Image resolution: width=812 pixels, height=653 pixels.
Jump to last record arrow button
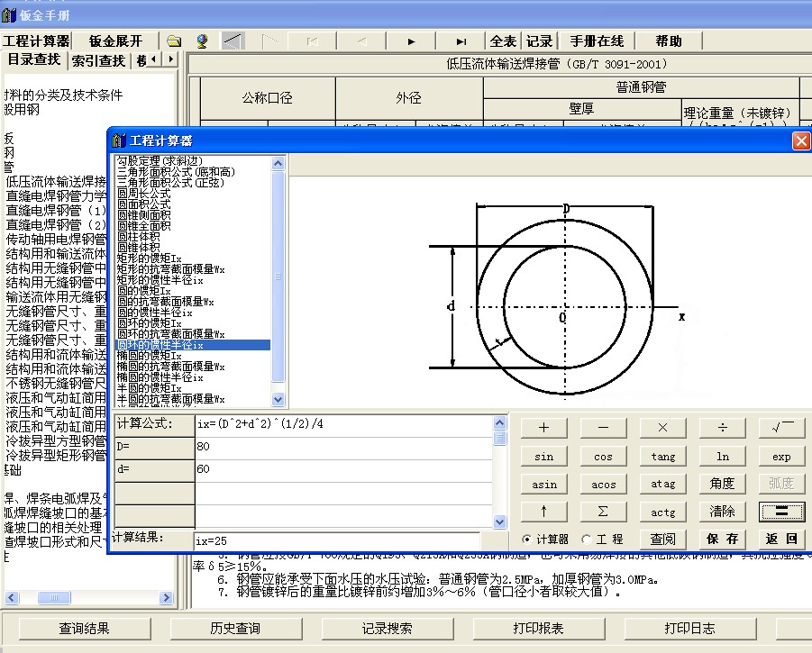point(461,41)
